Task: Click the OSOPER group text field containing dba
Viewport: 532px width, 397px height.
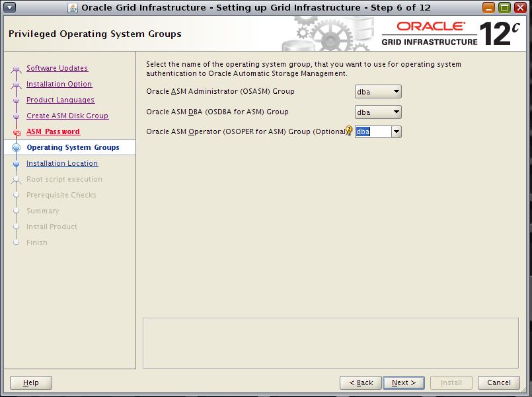Action: click(x=373, y=131)
